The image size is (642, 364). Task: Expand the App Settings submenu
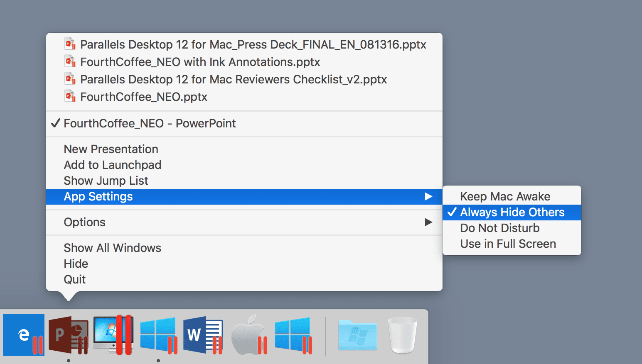(x=244, y=197)
